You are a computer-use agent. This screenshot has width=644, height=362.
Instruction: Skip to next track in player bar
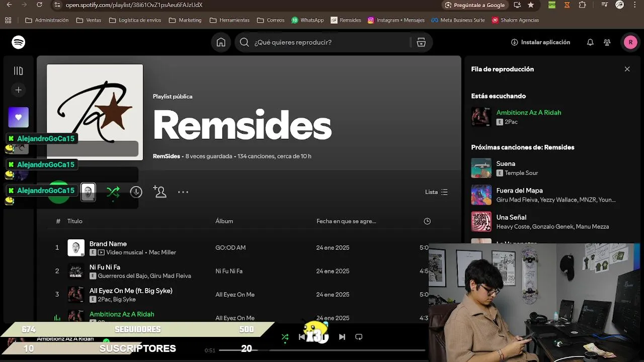[x=342, y=337]
